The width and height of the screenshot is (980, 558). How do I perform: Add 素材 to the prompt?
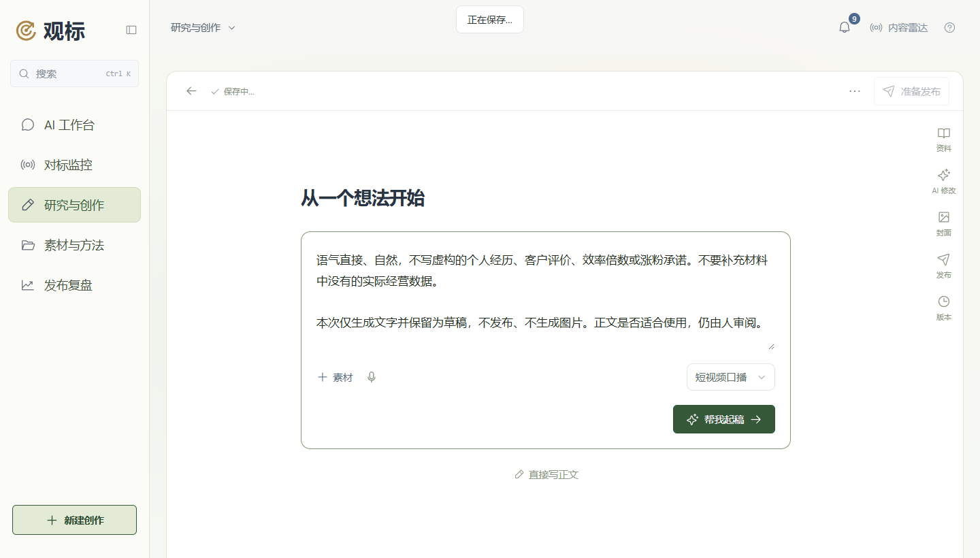click(x=336, y=377)
